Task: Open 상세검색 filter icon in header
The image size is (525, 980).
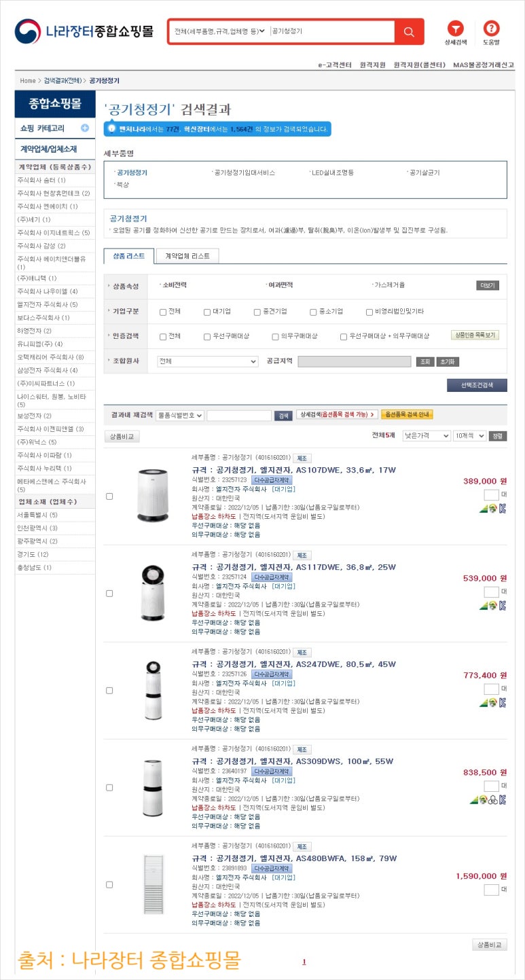Action: pyautogui.click(x=456, y=33)
